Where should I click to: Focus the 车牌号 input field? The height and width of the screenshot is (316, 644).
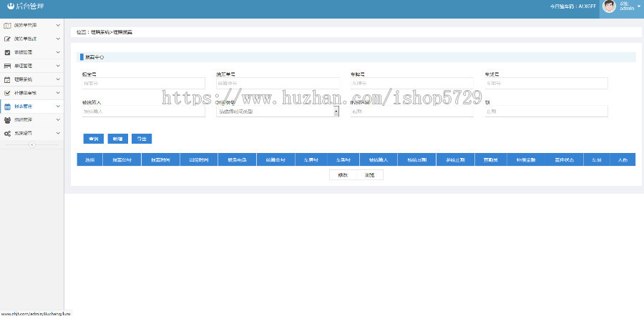(412, 84)
